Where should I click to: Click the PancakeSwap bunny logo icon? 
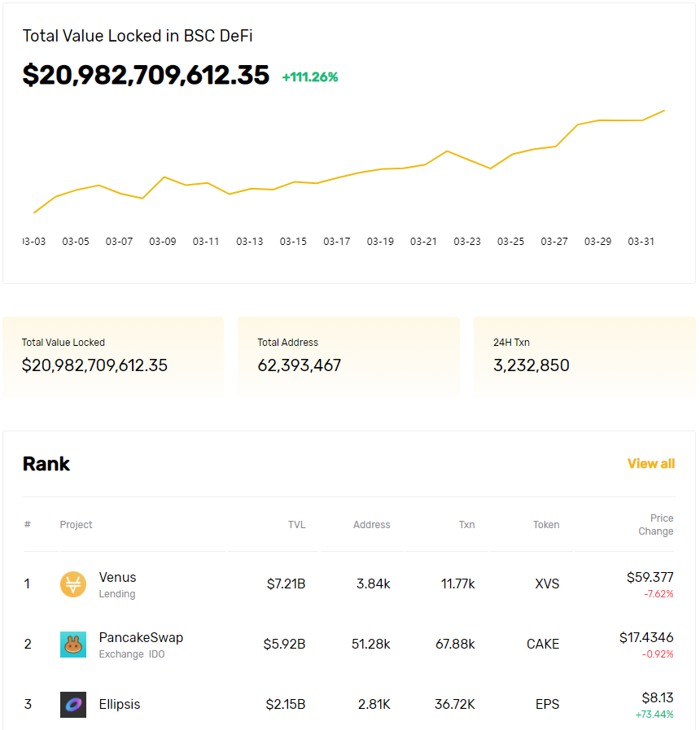(x=73, y=645)
